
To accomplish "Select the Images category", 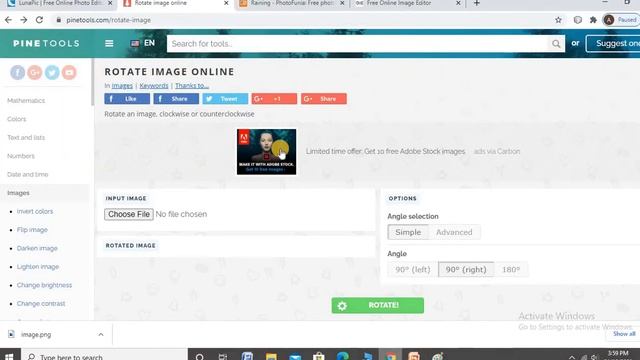I will click(x=18, y=193).
